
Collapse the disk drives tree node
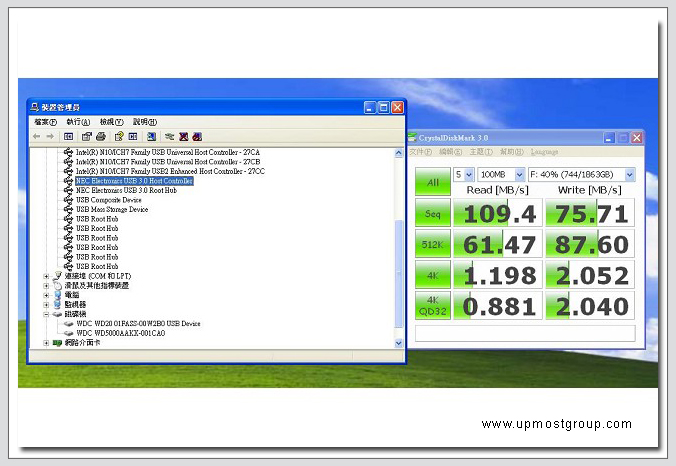point(46,314)
